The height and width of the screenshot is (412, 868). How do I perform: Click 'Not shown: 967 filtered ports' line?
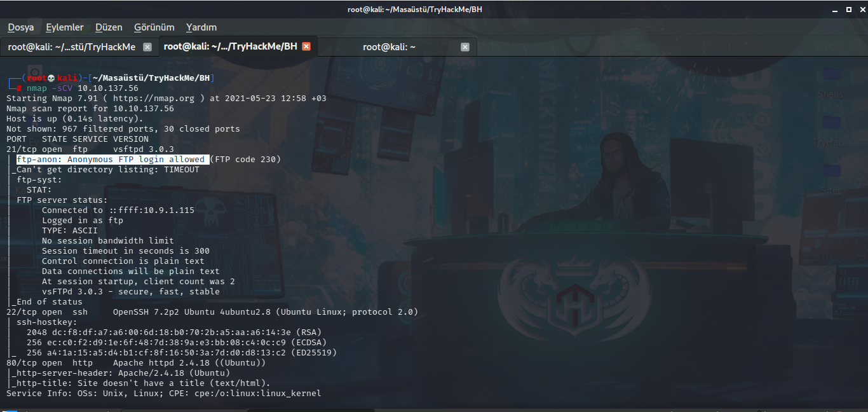[123, 129]
